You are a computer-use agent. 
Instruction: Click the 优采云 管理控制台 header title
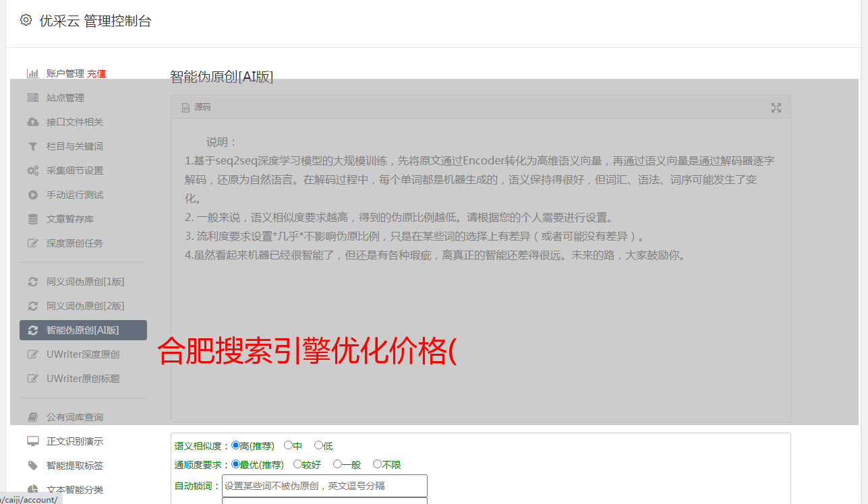pos(95,21)
